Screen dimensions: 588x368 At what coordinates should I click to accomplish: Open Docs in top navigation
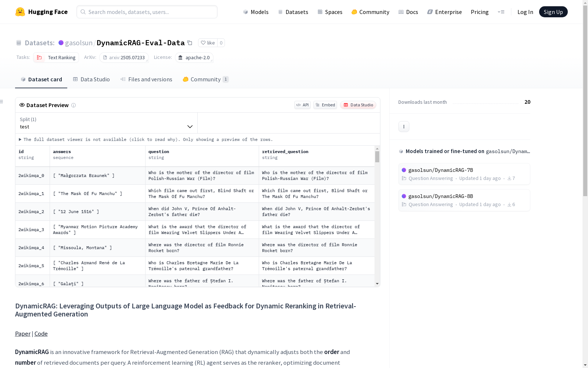(408, 12)
